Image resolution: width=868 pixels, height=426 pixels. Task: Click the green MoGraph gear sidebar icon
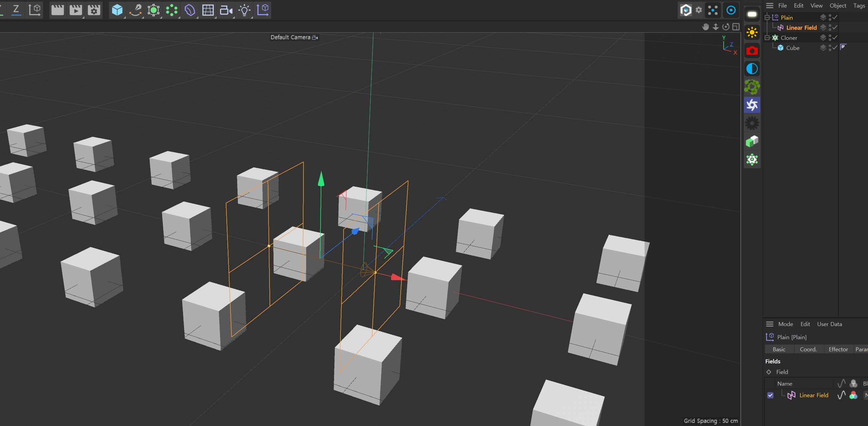coord(752,159)
